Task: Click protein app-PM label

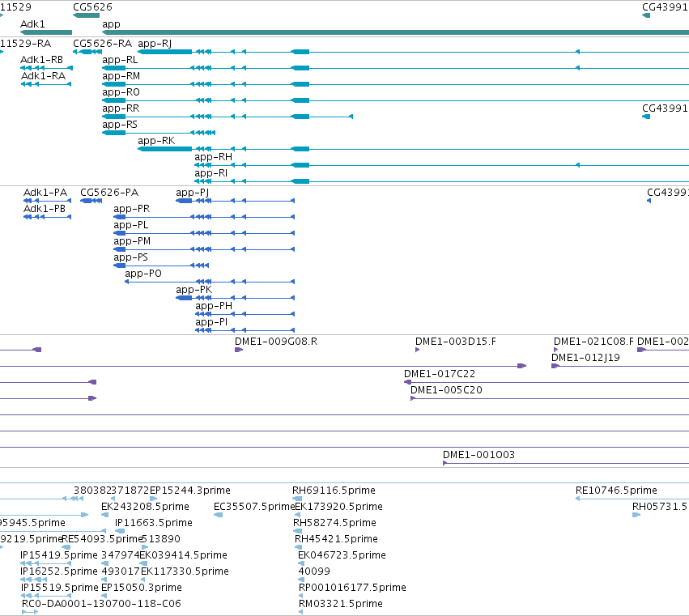Action: coord(132,241)
